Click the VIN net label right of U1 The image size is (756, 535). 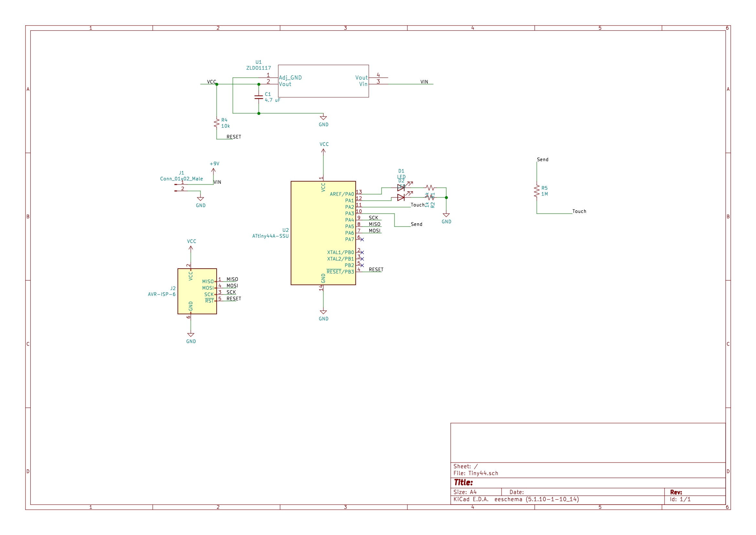tap(424, 82)
